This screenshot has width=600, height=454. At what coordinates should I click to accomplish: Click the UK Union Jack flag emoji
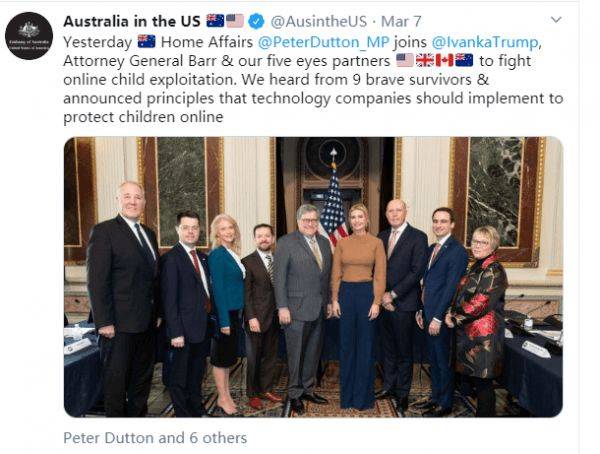[x=425, y=60]
